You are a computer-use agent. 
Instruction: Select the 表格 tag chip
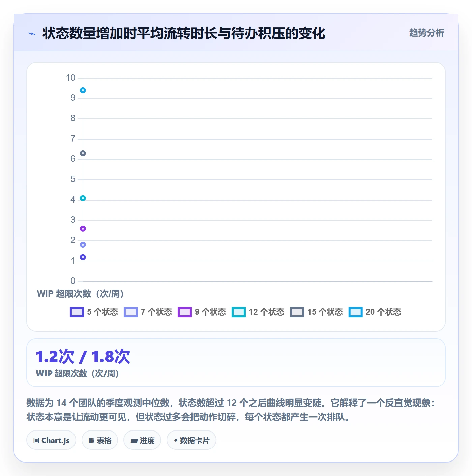[100, 440]
